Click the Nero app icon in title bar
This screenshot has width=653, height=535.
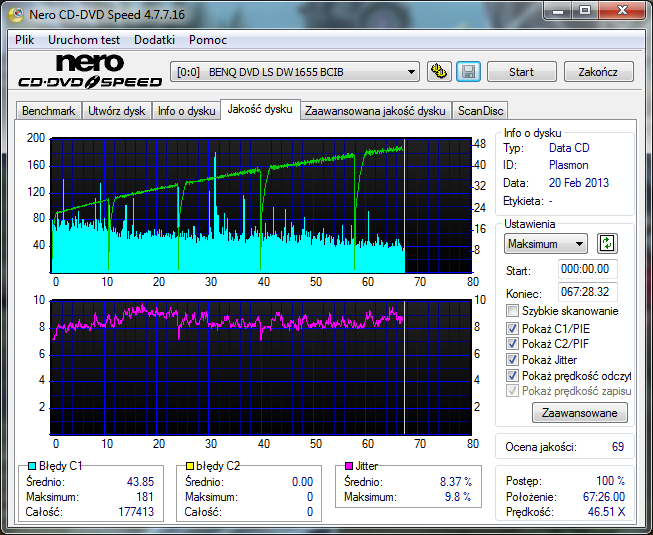[x=16, y=15]
